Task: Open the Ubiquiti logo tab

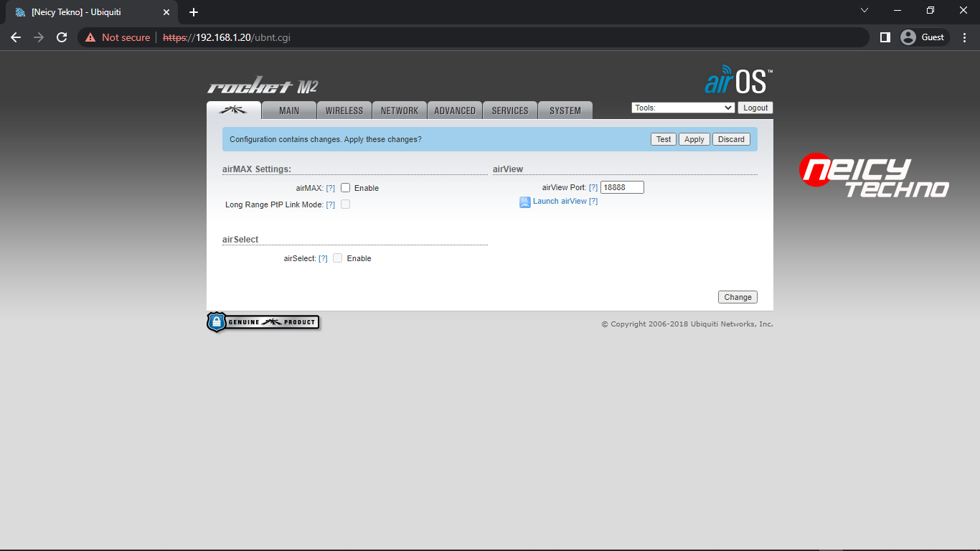Action: coord(234,110)
